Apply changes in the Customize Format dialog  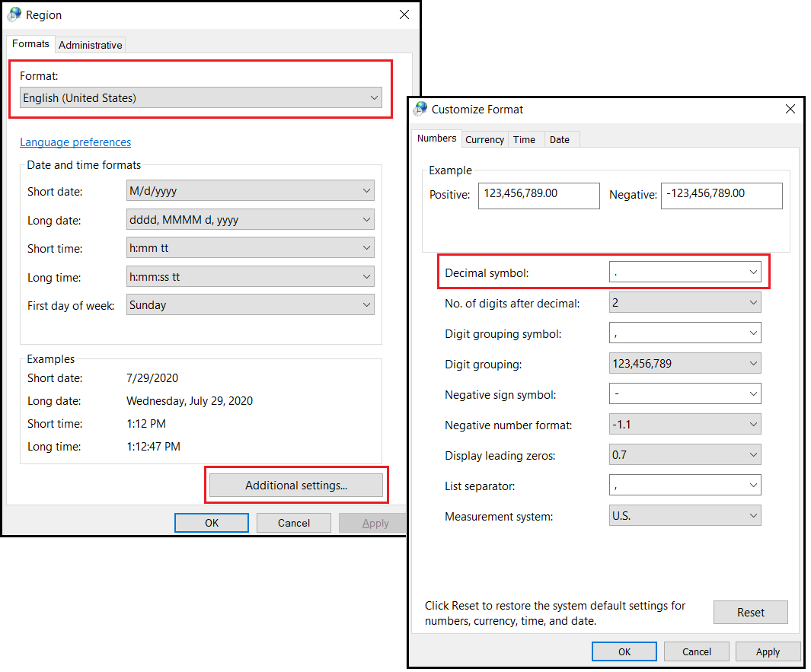coord(768,651)
